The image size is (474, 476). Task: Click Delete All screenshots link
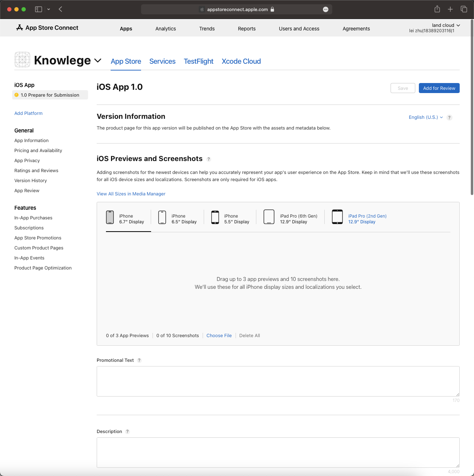click(x=250, y=336)
